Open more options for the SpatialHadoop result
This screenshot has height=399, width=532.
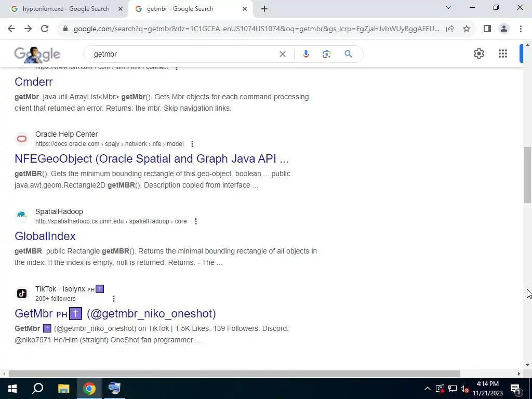coord(195,221)
